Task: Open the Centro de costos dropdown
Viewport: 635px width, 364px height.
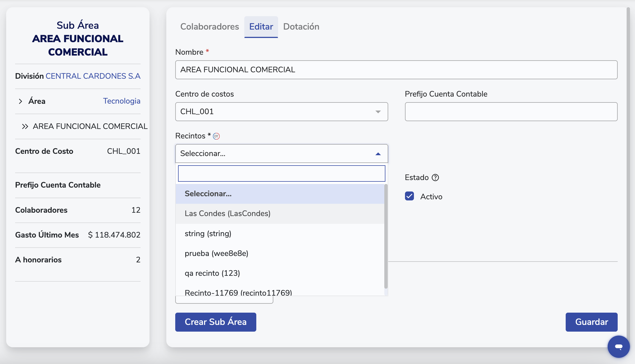Action: coord(281,112)
